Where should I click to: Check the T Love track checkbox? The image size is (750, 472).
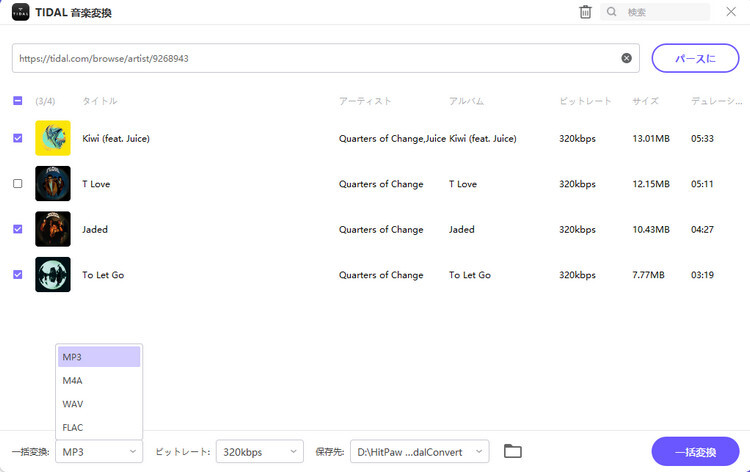pos(18,184)
